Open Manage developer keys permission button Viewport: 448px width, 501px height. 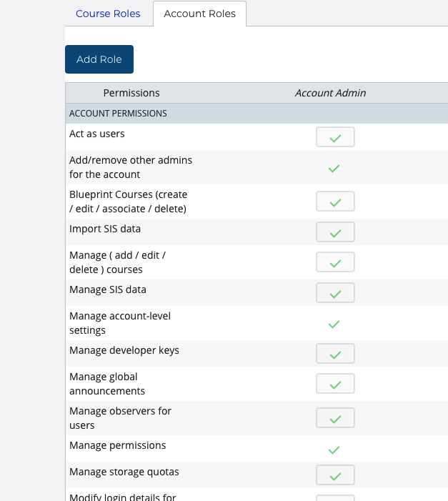[x=335, y=354]
